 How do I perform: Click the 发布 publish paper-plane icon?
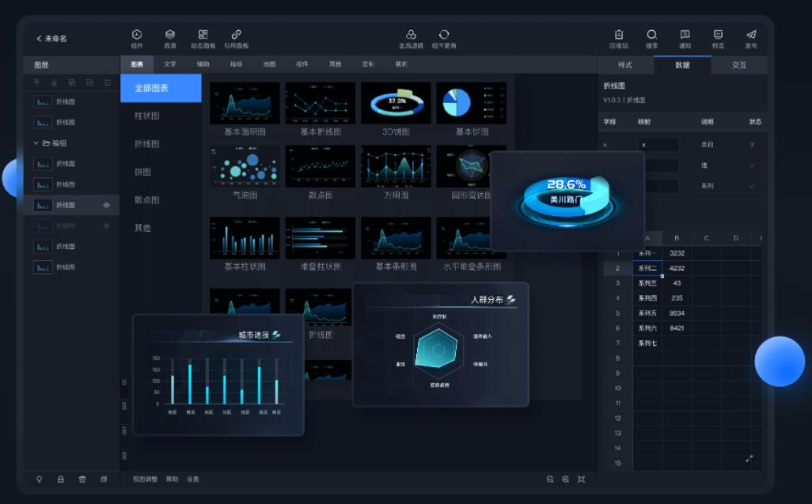(x=751, y=35)
